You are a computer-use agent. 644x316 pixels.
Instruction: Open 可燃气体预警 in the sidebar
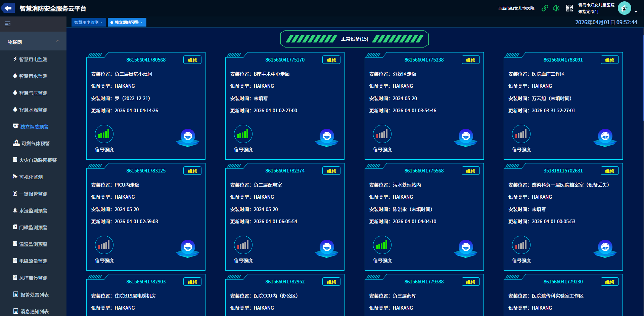coord(35,144)
